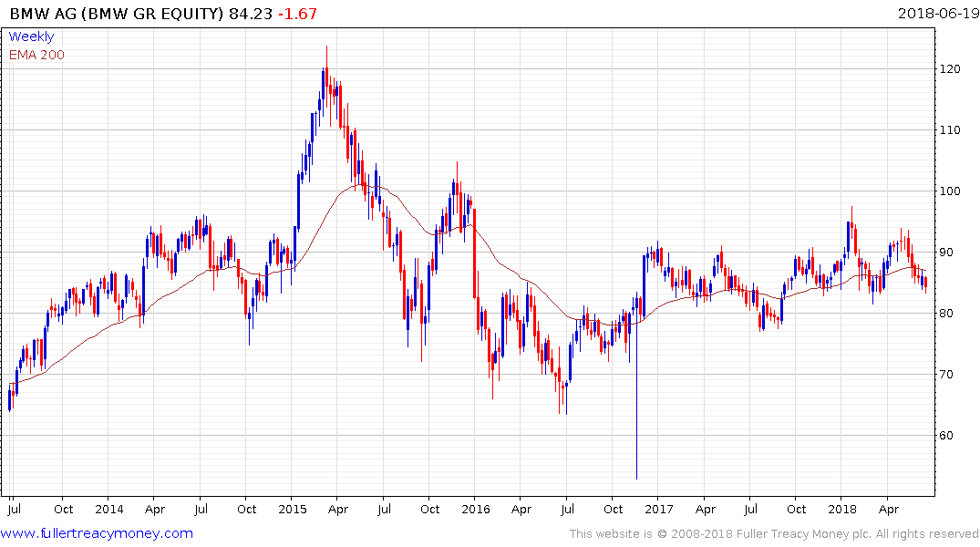Click the copyright notice text
Image resolution: width=980 pixels, height=547 pixels.
[x=774, y=534]
